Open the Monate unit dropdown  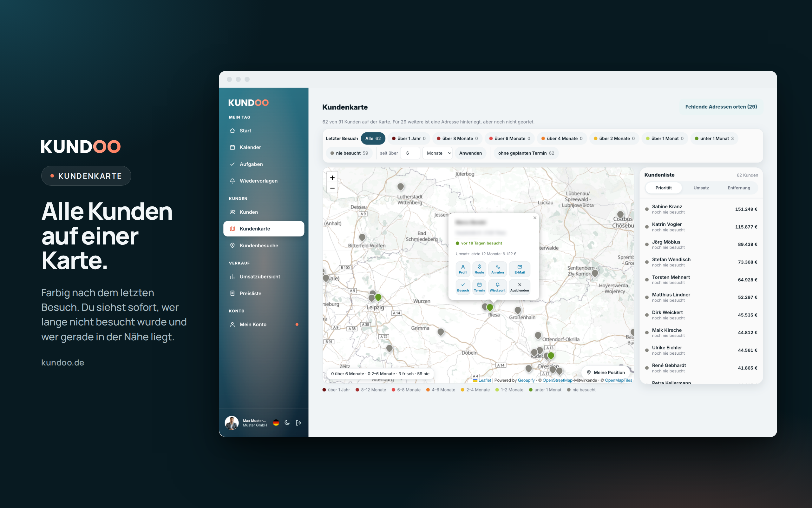pyautogui.click(x=437, y=153)
